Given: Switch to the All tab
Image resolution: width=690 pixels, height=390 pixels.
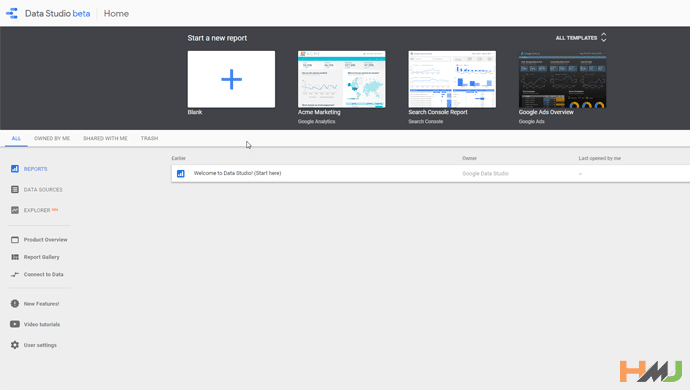Looking at the screenshot, I should [x=16, y=138].
